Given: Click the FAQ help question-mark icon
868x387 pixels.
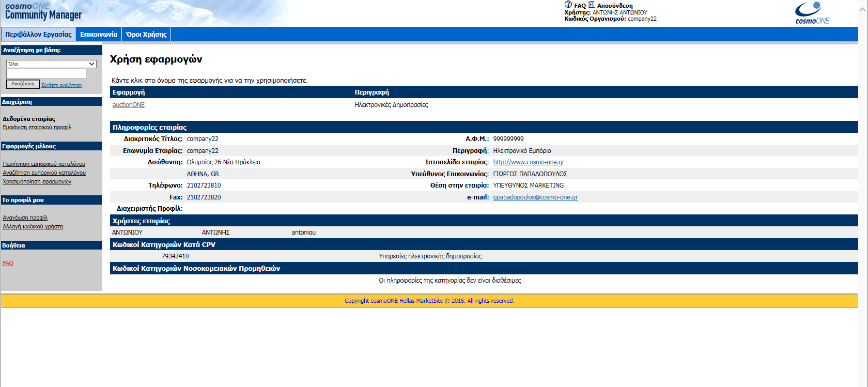Looking at the screenshot, I should 568,4.
